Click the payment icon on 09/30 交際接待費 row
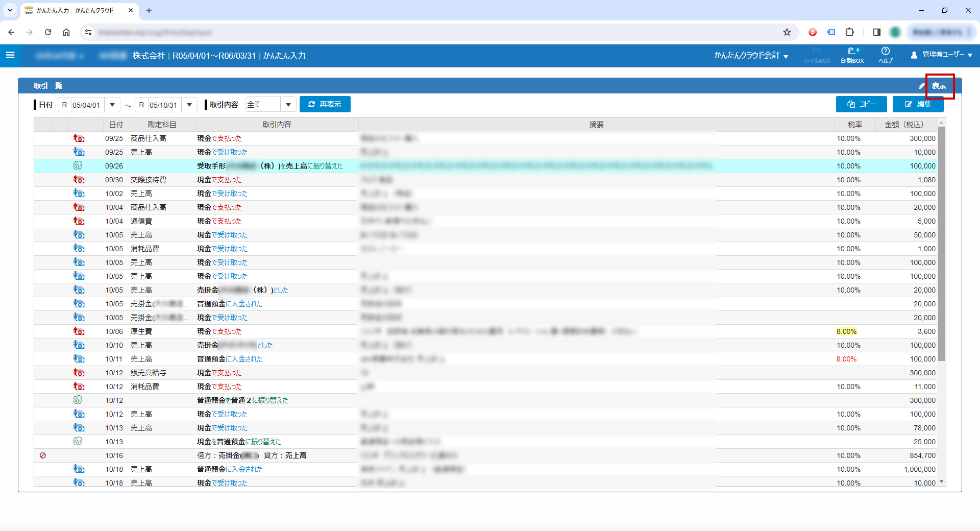This screenshot has width=980, height=531. [79, 180]
